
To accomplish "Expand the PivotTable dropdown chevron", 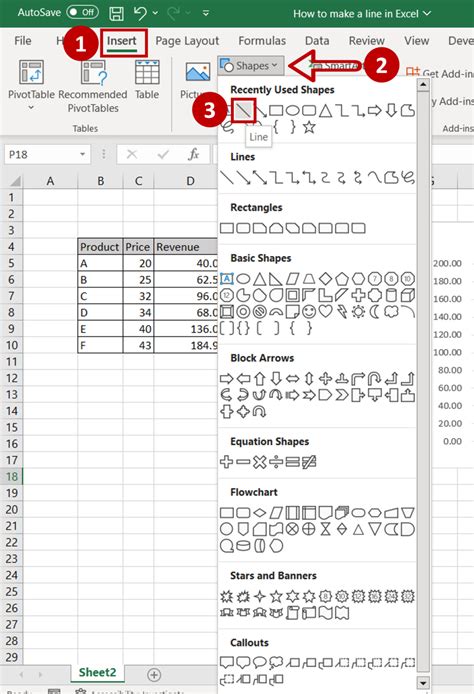I will (31, 108).
